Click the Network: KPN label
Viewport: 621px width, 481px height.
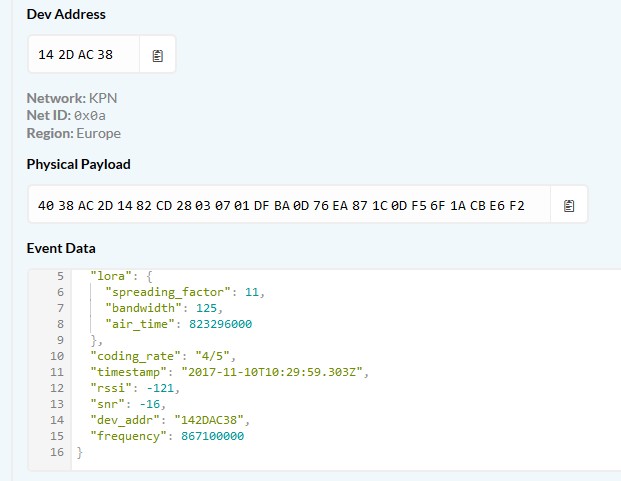tap(72, 98)
